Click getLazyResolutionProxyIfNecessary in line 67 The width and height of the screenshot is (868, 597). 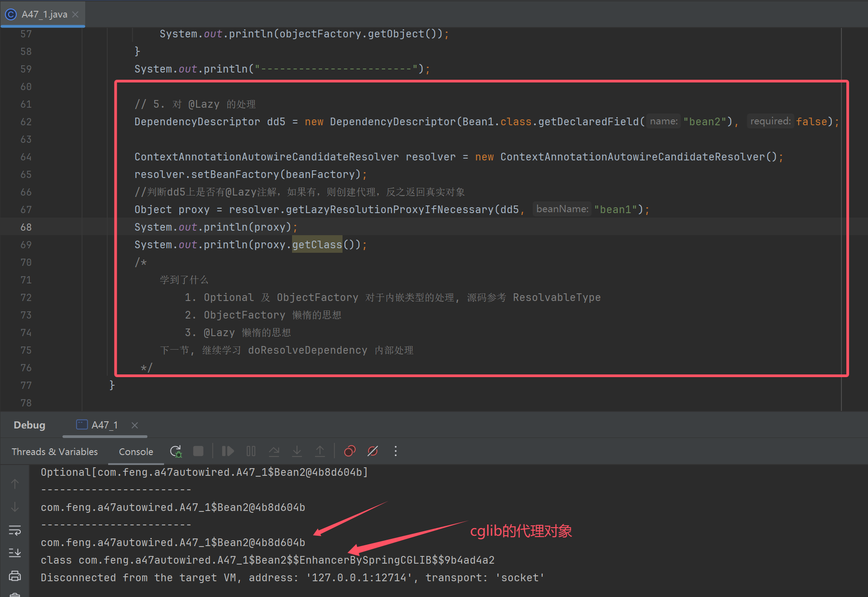(x=390, y=210)
